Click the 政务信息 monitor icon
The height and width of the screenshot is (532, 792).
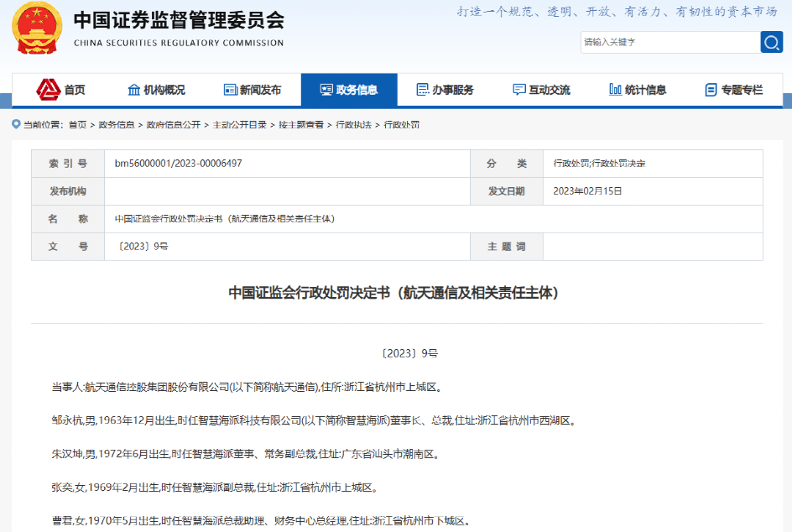(326, 90)
